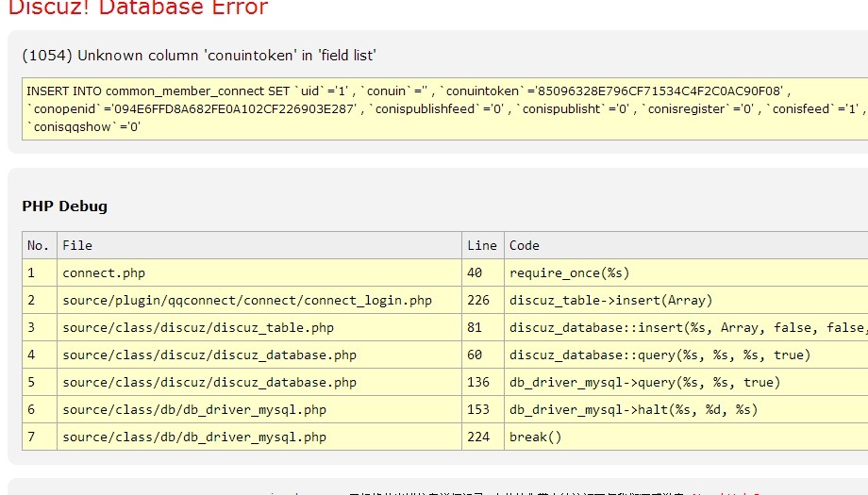
Task: Click the discuz_table->insert(Array) code cell
Action: tap(610, 300)
